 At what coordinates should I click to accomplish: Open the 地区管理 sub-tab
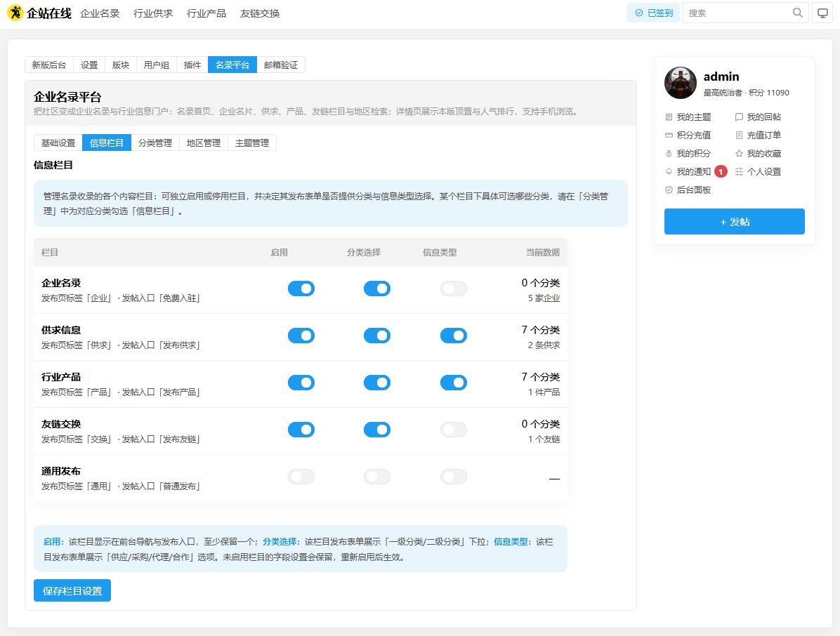(x=204, y=143)
